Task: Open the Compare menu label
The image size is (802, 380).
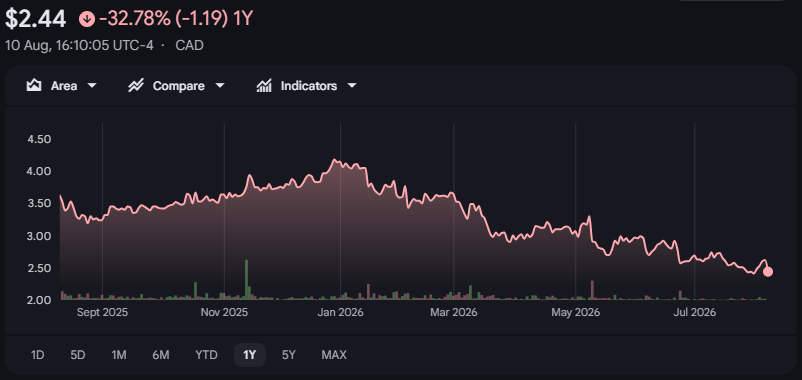Action: 179,86
